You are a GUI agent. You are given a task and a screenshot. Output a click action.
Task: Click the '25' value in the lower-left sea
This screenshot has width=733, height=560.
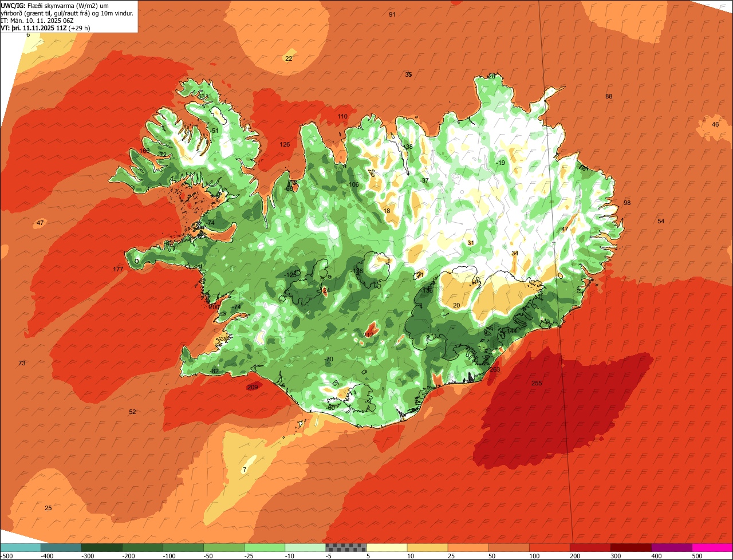[x=48, y=508]
